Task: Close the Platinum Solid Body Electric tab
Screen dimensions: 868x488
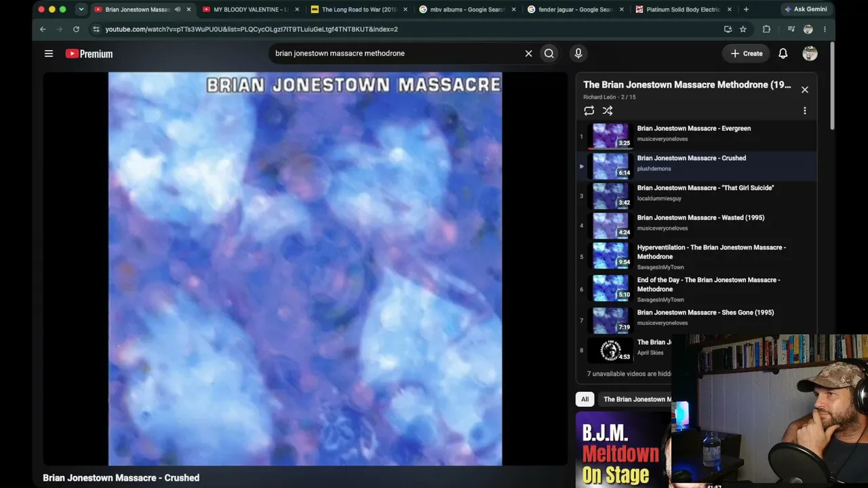Action: [730, 9]
